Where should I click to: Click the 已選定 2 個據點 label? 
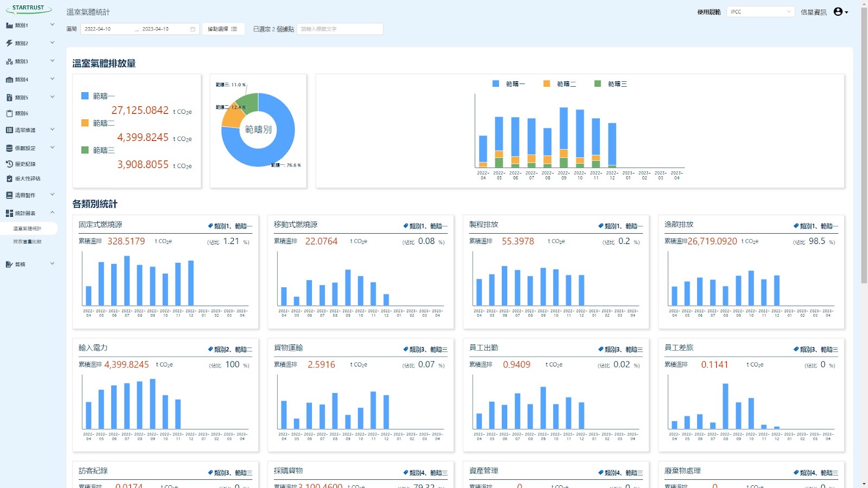273,29
